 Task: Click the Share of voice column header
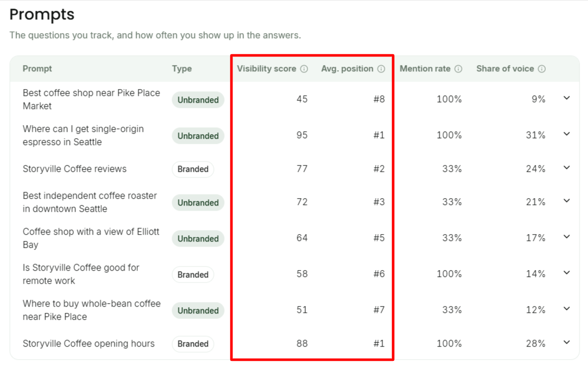tap(505, 69)
